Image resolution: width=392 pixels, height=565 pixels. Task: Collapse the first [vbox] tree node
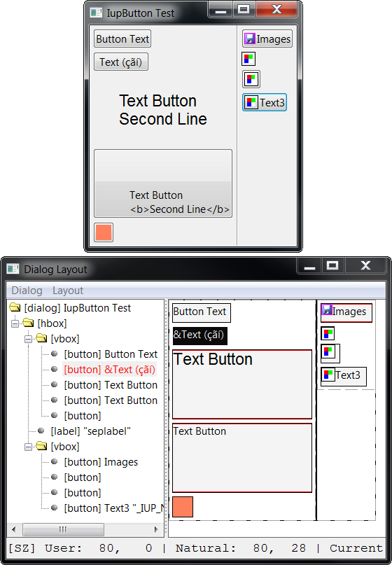28,339
